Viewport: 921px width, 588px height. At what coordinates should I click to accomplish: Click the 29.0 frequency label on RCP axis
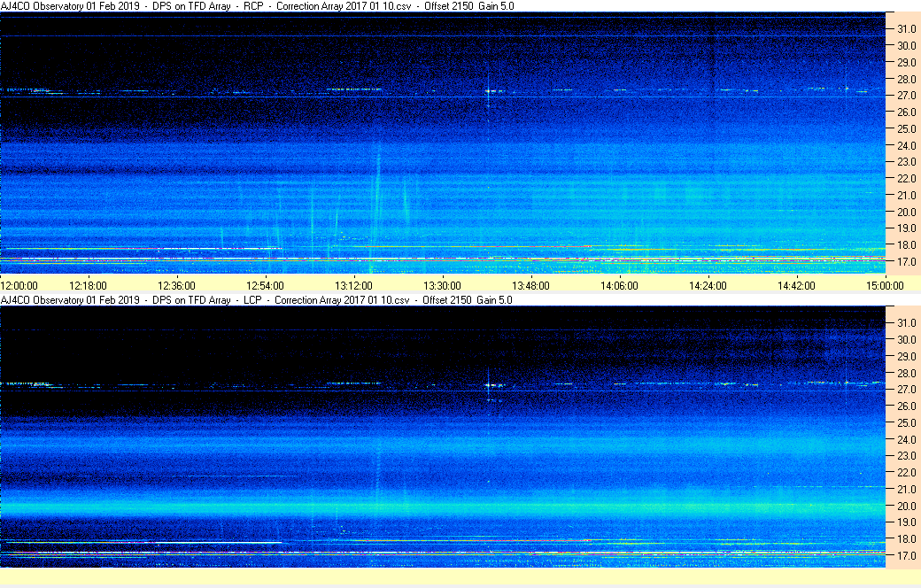click(x=906, y=62)
